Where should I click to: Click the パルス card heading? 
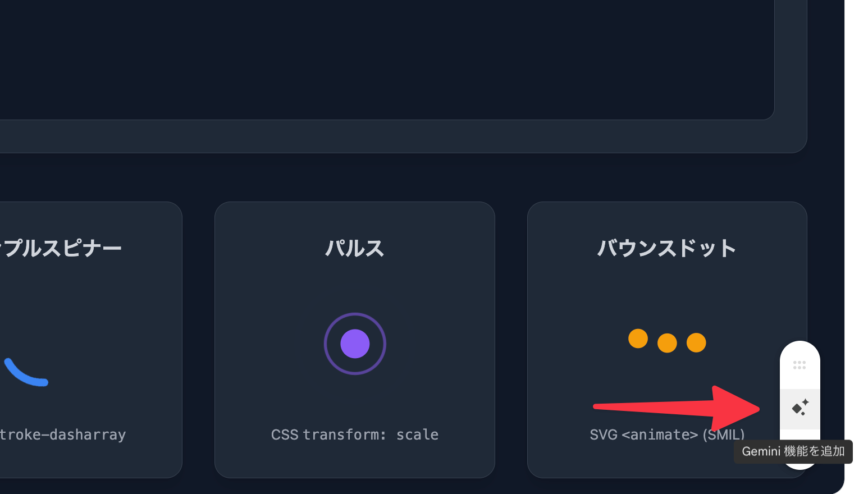tap(355, 248)
